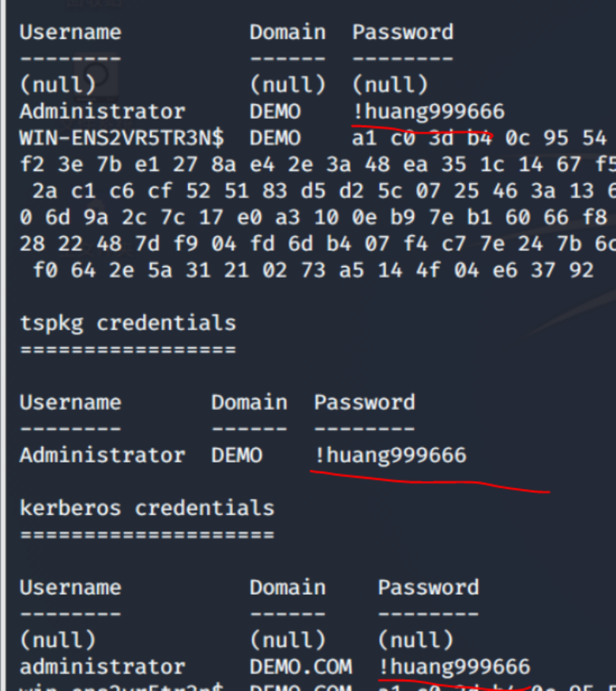Click the !huang999666 password in the first table

pos(428,111)
